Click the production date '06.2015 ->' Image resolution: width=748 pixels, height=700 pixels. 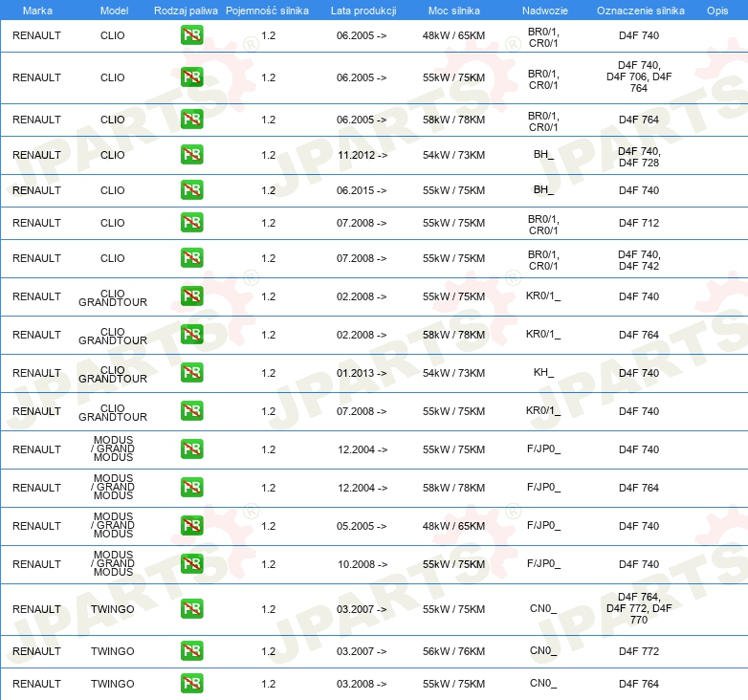point(362,190)
